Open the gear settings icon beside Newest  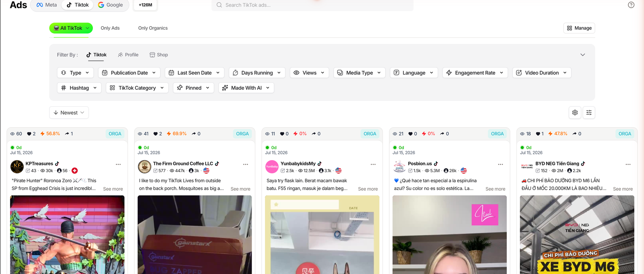[x=575, y=113]
